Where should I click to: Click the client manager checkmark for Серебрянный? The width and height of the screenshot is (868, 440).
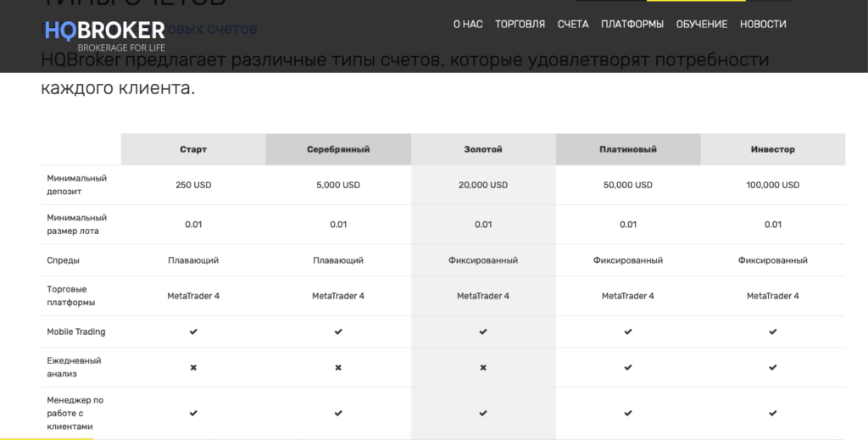pos(338,413)
